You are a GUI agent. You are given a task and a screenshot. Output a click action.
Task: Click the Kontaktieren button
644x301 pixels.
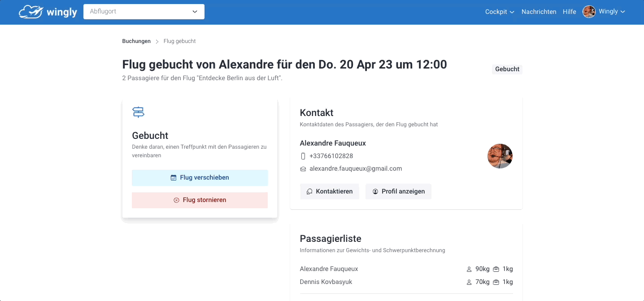[330, 191]
